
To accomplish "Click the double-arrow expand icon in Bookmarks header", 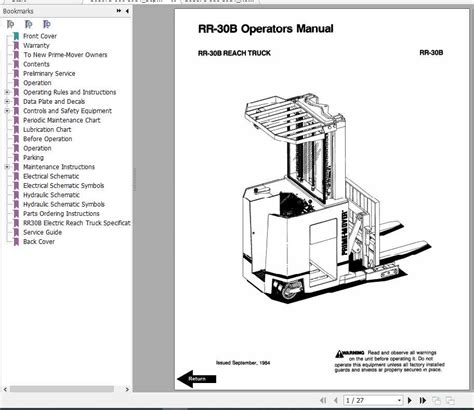I will point(119,11).
